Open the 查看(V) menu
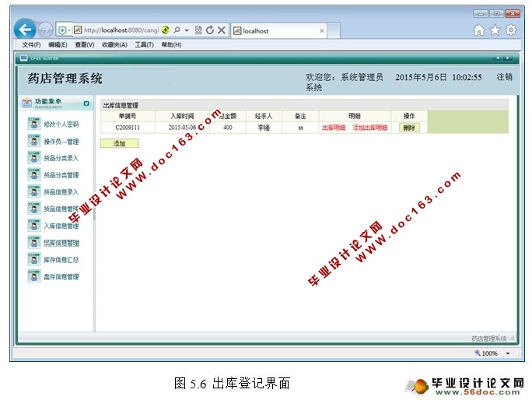 coord(85,45)
